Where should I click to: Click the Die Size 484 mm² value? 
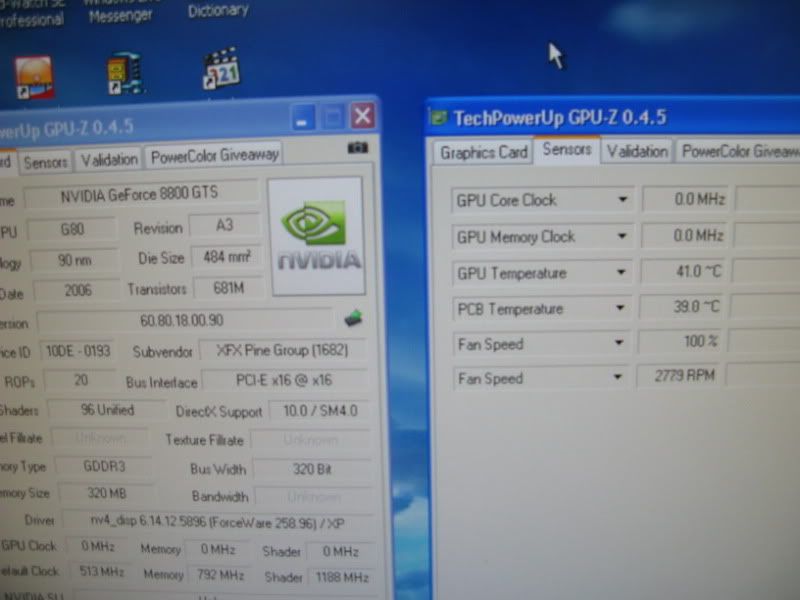(228, 257)
